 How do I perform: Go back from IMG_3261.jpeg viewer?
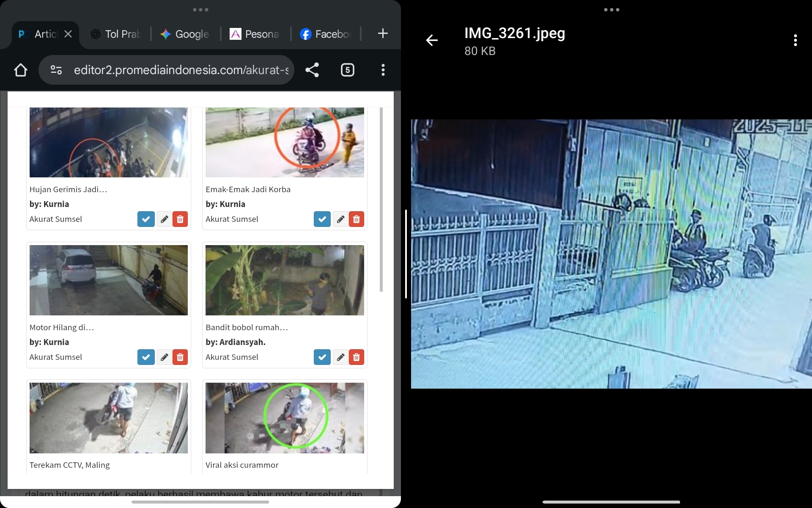432,40
